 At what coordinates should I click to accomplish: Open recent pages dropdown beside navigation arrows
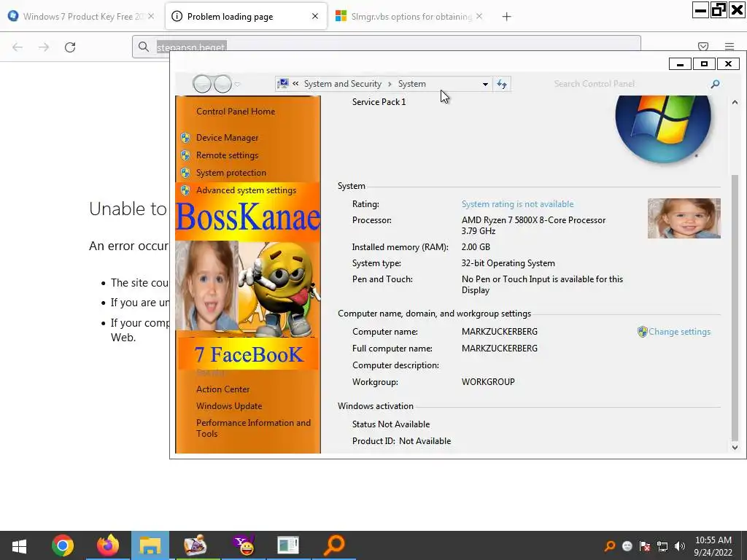237,85
